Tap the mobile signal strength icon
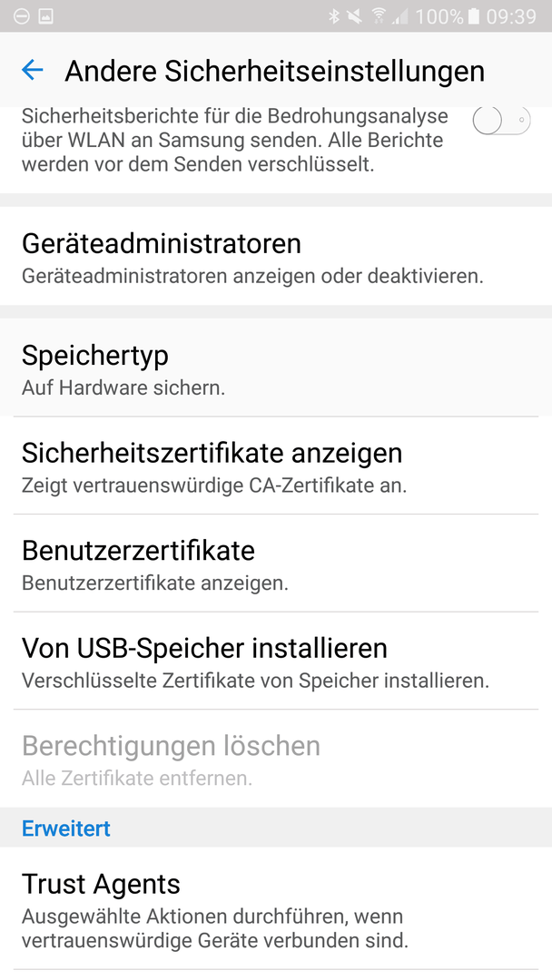The width and height of the screenshot is (552, 980). click(400, 17)
